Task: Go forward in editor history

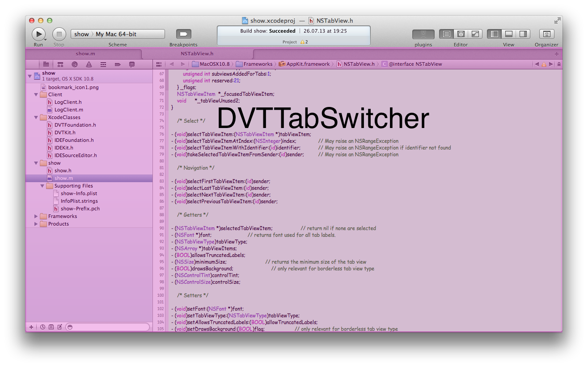Action: tap(182, 64)
